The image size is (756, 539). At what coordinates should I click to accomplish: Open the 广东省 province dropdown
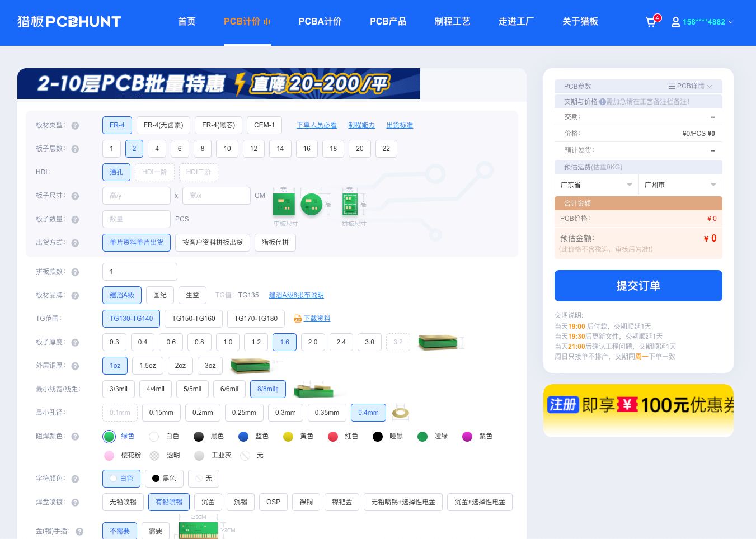(x=596, y=185)
